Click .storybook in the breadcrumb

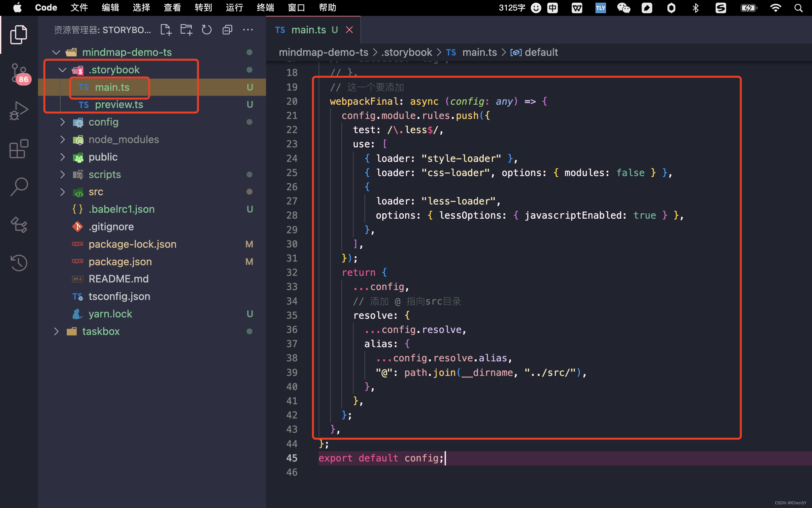(407, 53)
